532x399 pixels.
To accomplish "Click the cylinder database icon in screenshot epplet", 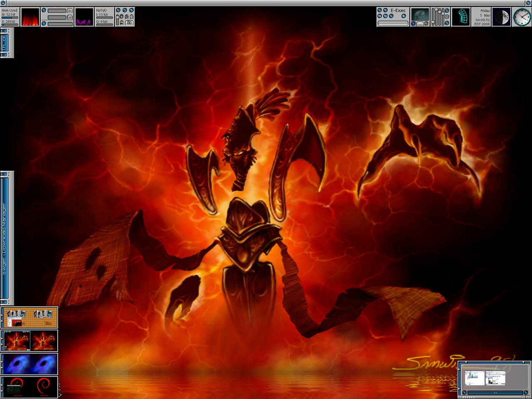I will 121,17.
